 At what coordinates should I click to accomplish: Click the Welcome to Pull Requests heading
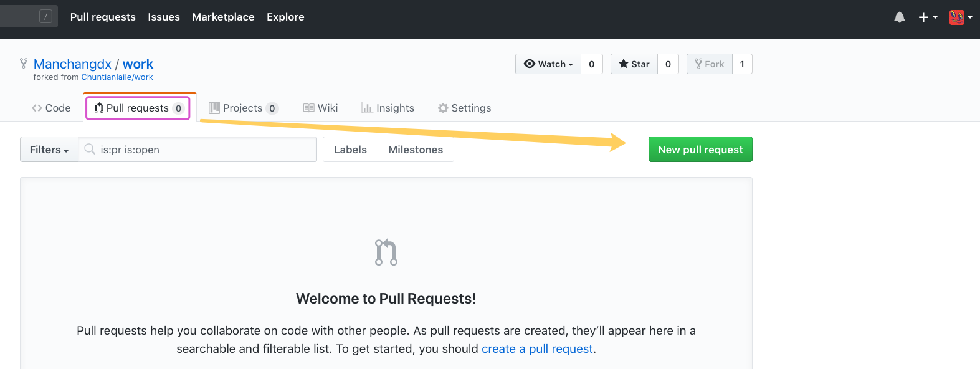tap(386, 299)
